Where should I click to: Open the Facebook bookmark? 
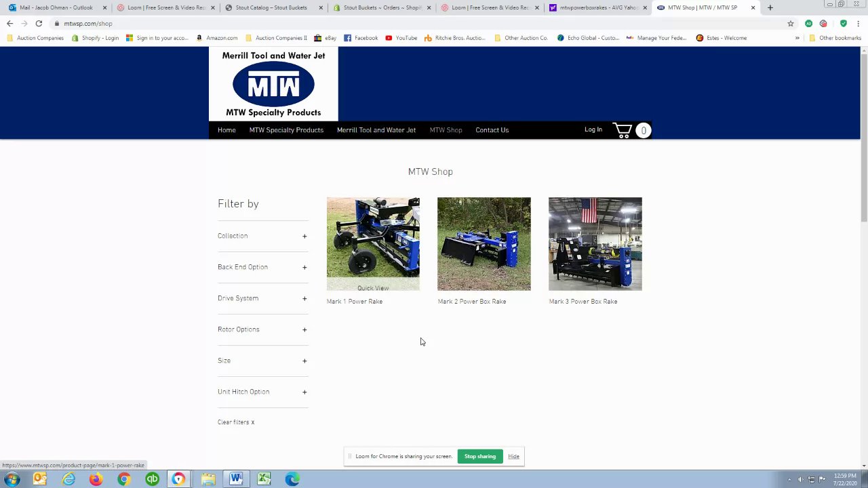[361, 38]
